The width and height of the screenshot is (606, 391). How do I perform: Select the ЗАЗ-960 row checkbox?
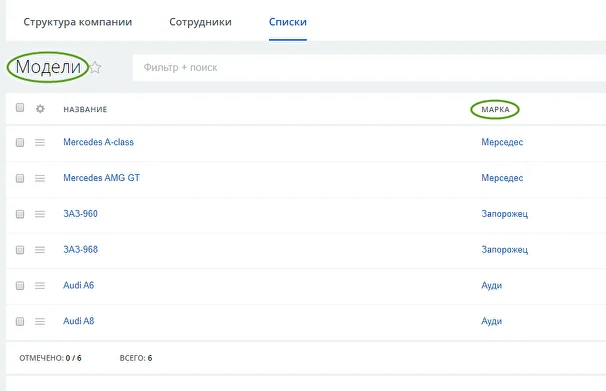20,214
